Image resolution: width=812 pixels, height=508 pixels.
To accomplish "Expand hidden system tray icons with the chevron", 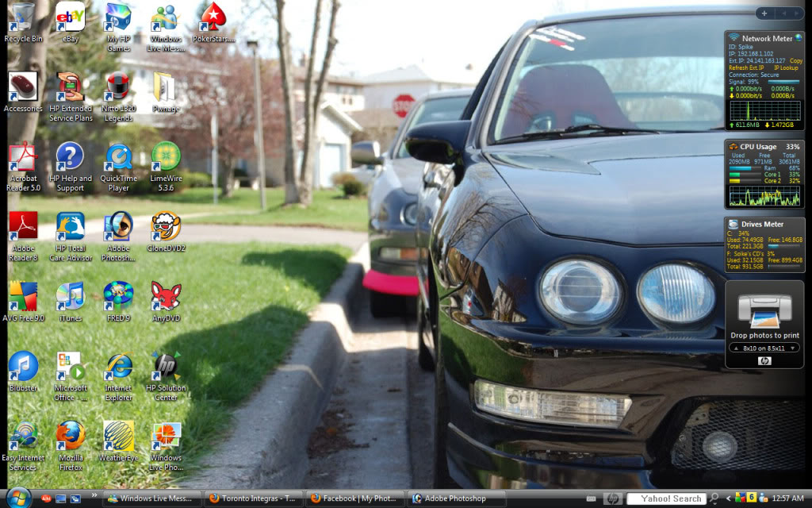I will (728, 498).
